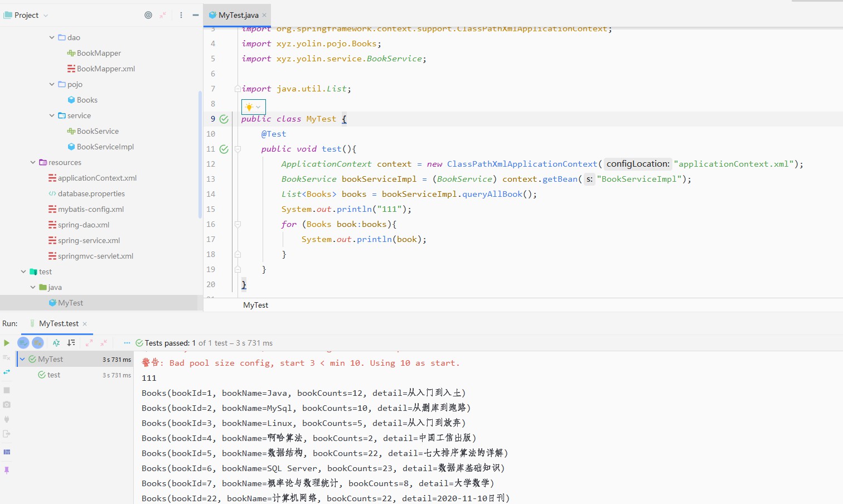Select MyTest in project tree

(x=70, y=303)
